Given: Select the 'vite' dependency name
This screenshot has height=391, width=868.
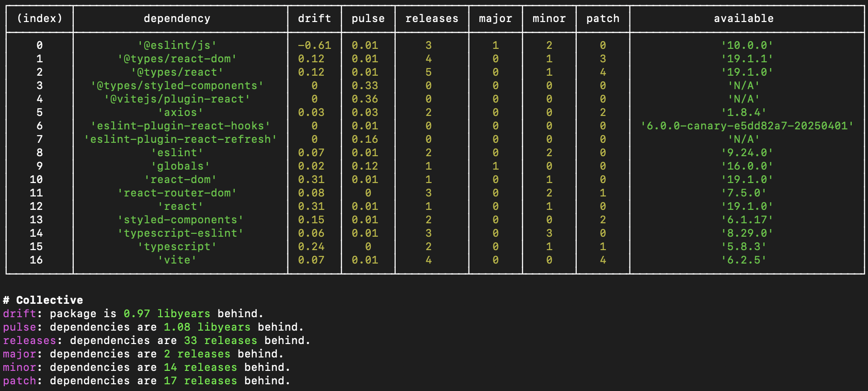Looking at the screenshot, I should click(177, 260).
